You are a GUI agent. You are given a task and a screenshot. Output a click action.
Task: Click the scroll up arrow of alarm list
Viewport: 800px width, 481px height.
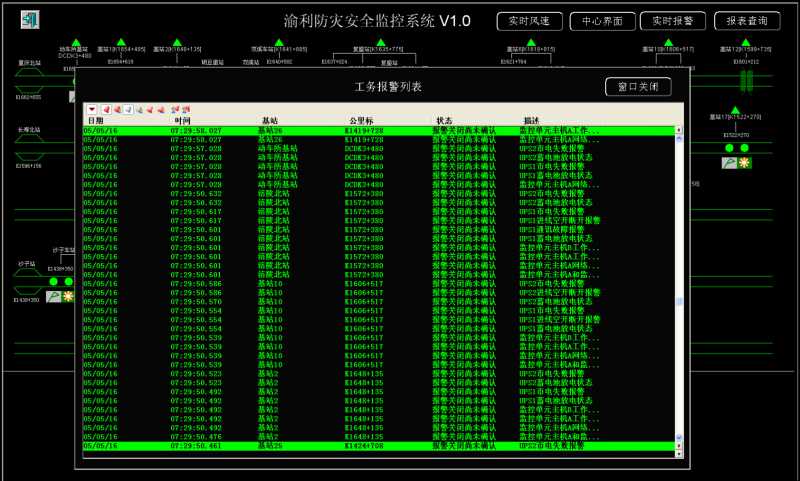coord(679,130)
